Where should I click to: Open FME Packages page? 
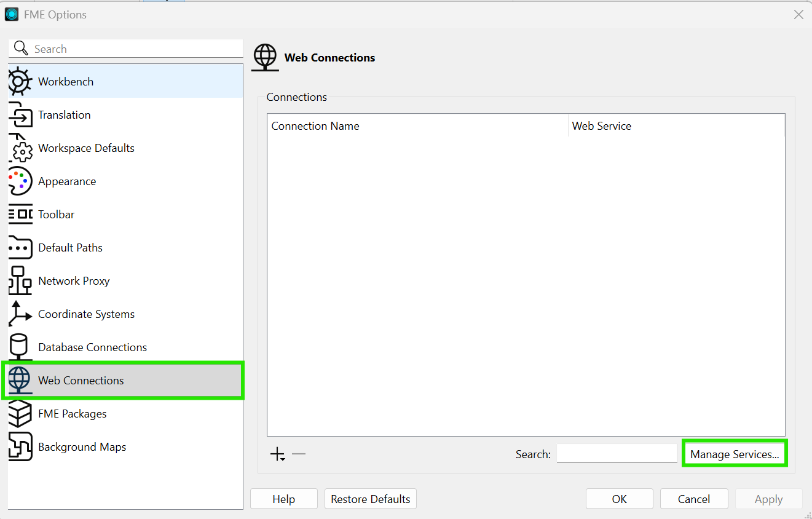coord(125,413)
